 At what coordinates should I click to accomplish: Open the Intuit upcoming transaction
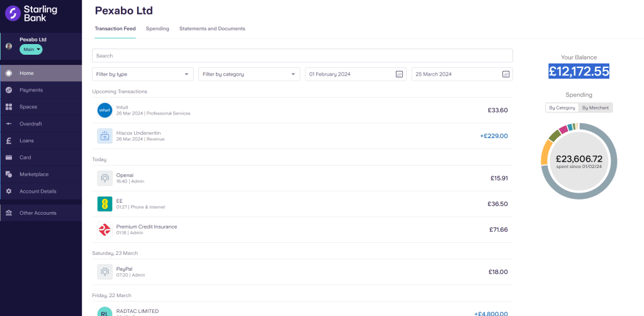[x=302, y=110]
